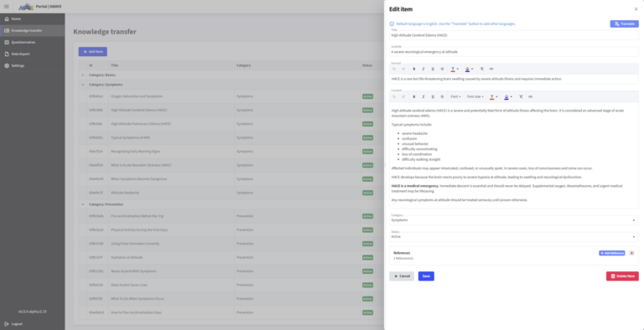The height and width of the screenshot is (330, 644).
Task: Expand the References section plus icon
Action: pyautogui.click(x=631, y=253)
